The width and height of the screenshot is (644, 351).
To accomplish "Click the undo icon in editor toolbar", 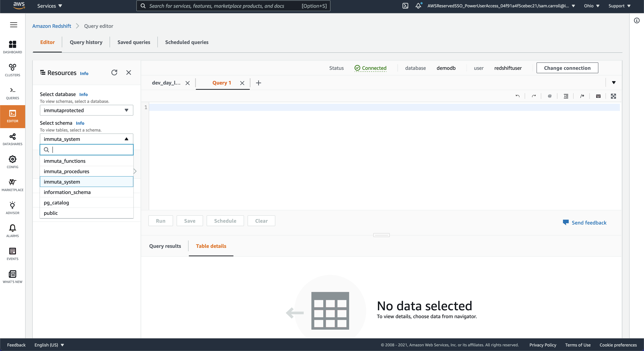I will point(517,96).
